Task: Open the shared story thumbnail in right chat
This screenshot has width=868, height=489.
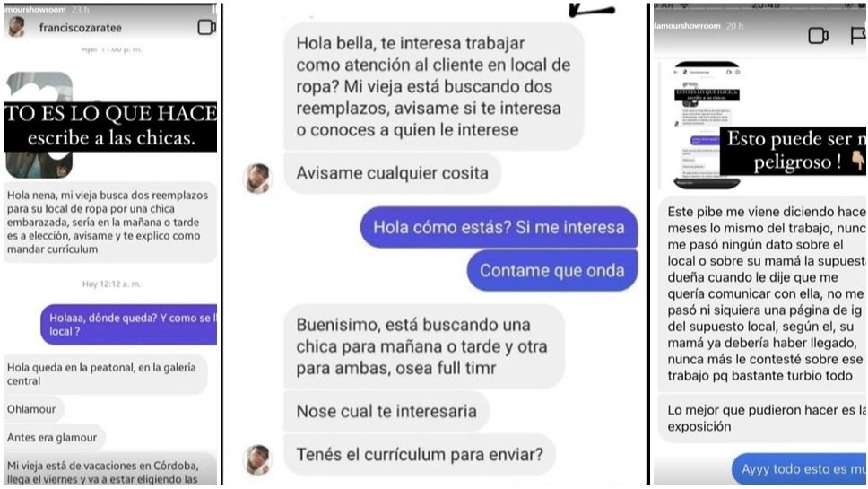Action: (x=707, y=125)
